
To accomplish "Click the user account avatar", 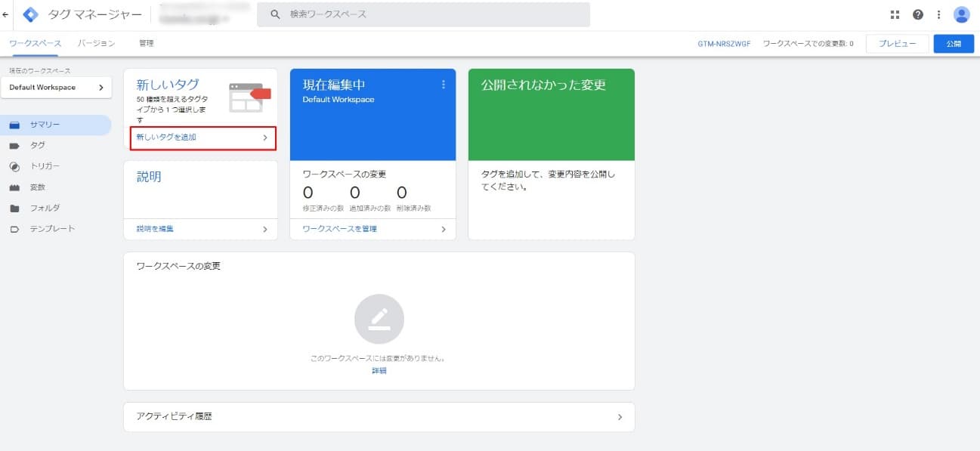I will coord(962,14).
